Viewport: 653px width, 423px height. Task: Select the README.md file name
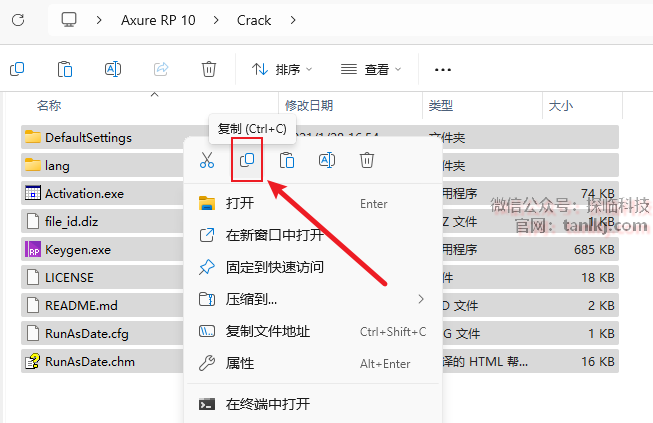pyautogui.click(x=81, y=305)
